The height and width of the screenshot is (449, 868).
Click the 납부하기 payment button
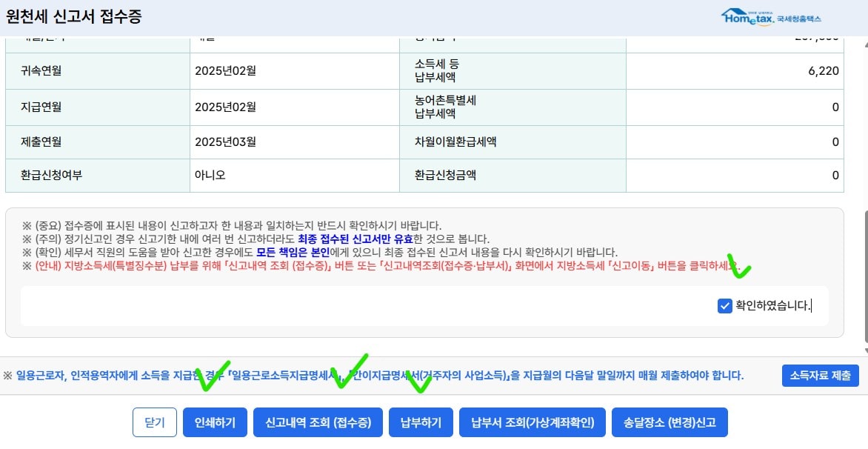421,422
